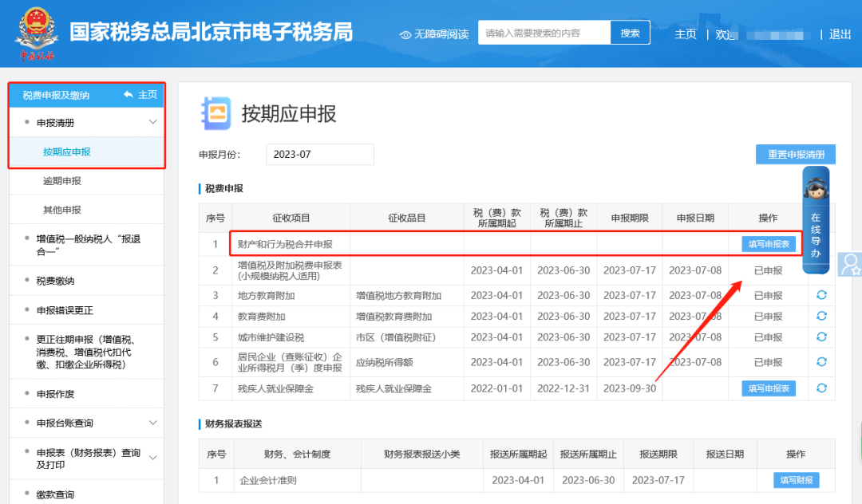The width and height of the screenshot is (862, 504).
Task: Click 填写申报表 for 财产和行为税合并申报
Action: click(x=769, y=244)
